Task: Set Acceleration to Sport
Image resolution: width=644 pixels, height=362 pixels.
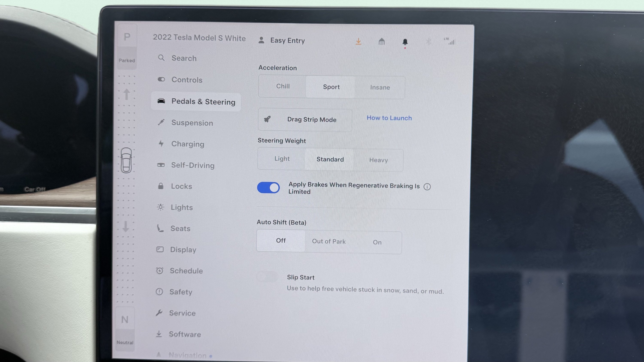Action: (331, 87)
